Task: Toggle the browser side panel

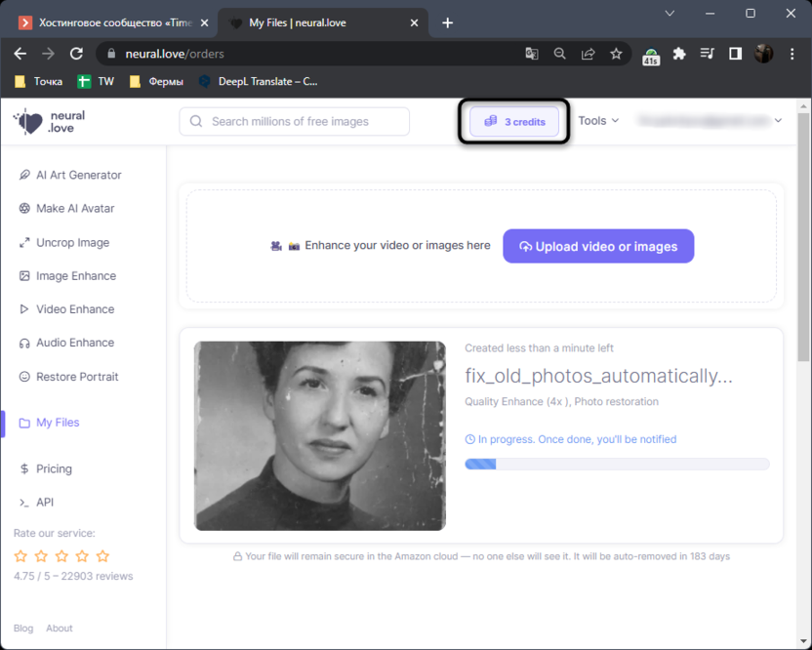Action: coord(735,54)
